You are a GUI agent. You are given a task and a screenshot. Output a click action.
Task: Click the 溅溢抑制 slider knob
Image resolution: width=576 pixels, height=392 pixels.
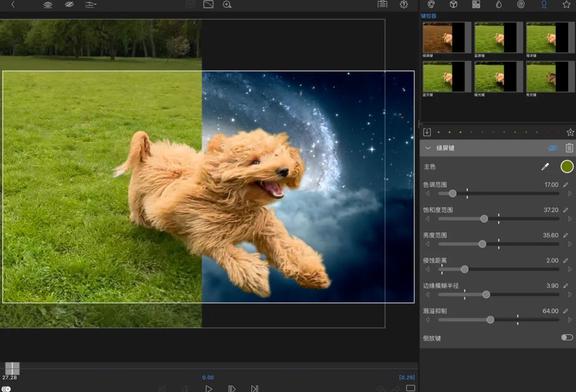click(x=490, y=320)
